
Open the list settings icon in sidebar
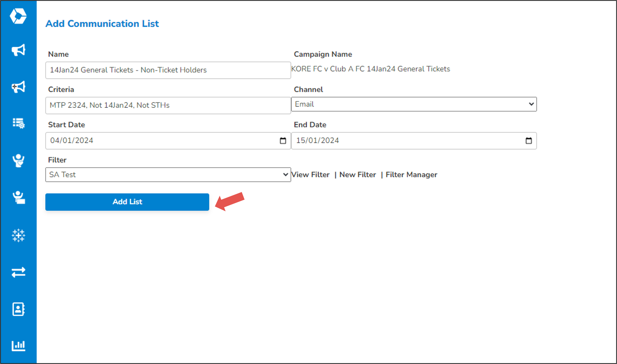pos(19,123)
